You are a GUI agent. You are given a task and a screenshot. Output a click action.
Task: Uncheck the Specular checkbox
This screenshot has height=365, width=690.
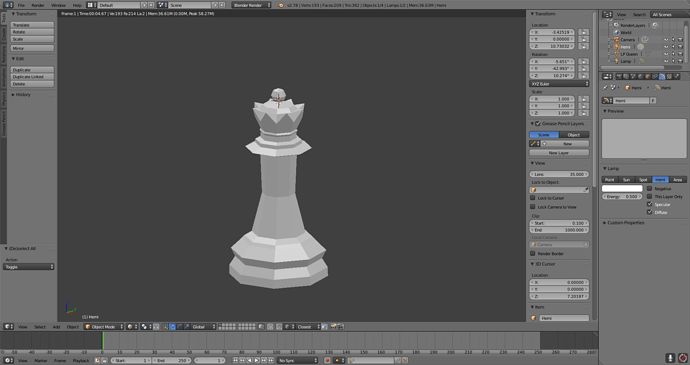click(649, 204)
